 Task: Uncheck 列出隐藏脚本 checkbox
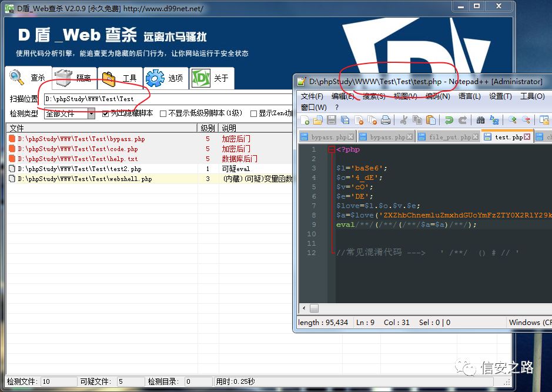pyautogui.click(x=105, y=113)
